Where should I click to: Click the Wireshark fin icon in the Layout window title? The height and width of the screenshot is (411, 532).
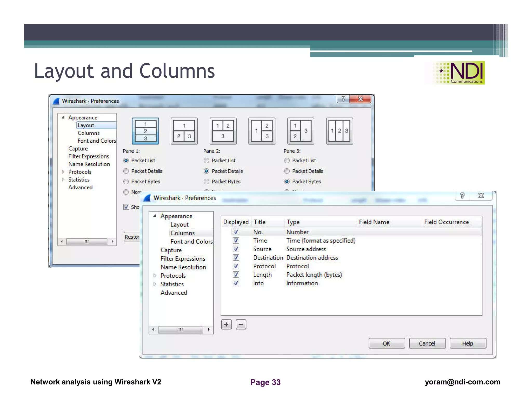(56, 101)
